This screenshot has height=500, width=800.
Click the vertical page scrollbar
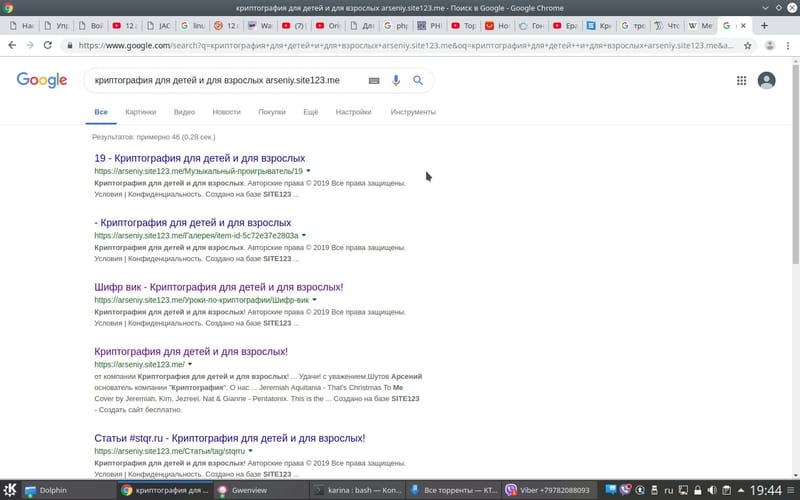[x=795, y=163]
